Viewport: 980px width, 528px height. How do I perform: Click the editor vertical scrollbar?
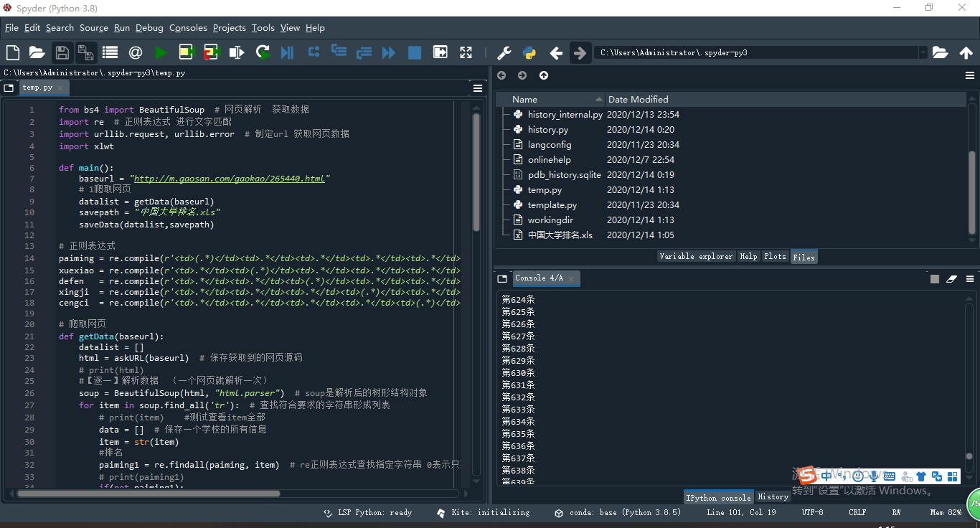click(476, 172)
